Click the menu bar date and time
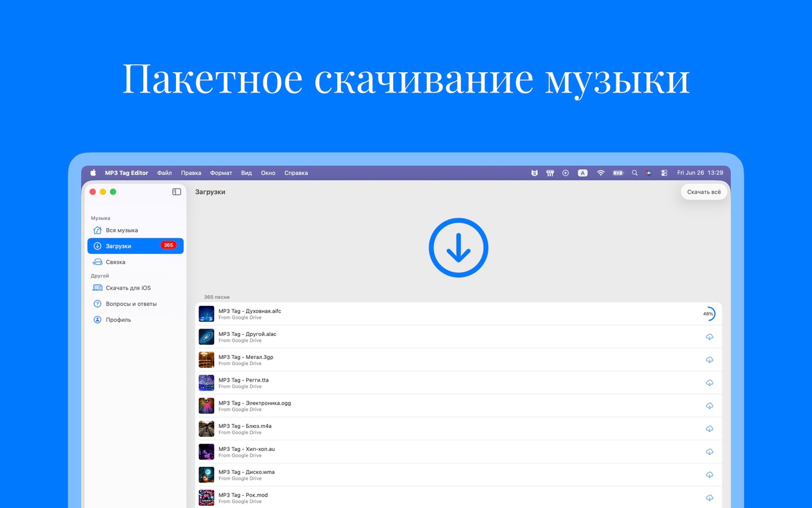This screenshot has width=812, height=508. 700,173
